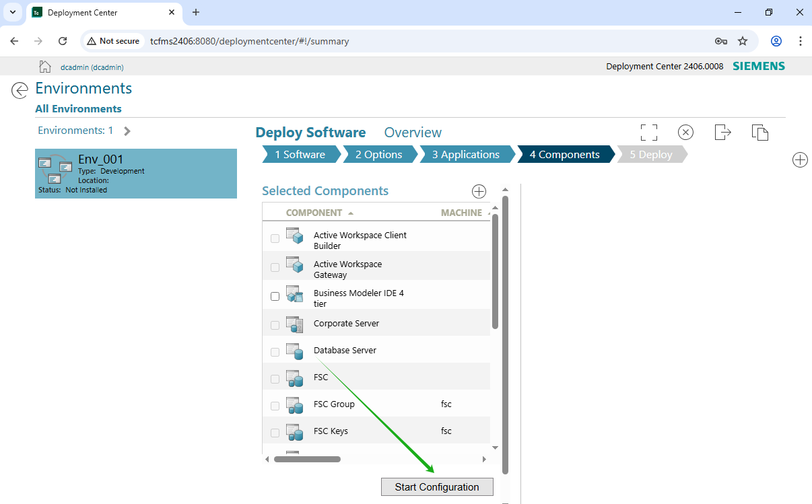
Task: Click the outer vertical panel scrollbar
Action: point(505,335)
